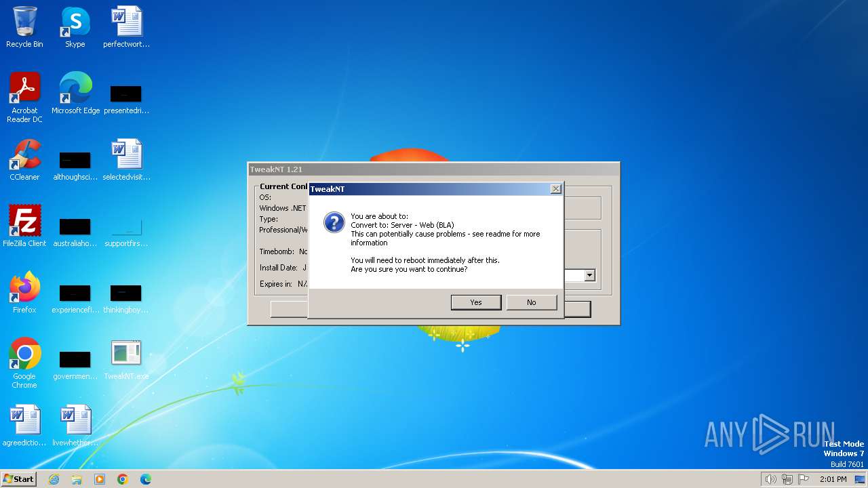Launch Microsoft Edge desktop shortcut

75,94
